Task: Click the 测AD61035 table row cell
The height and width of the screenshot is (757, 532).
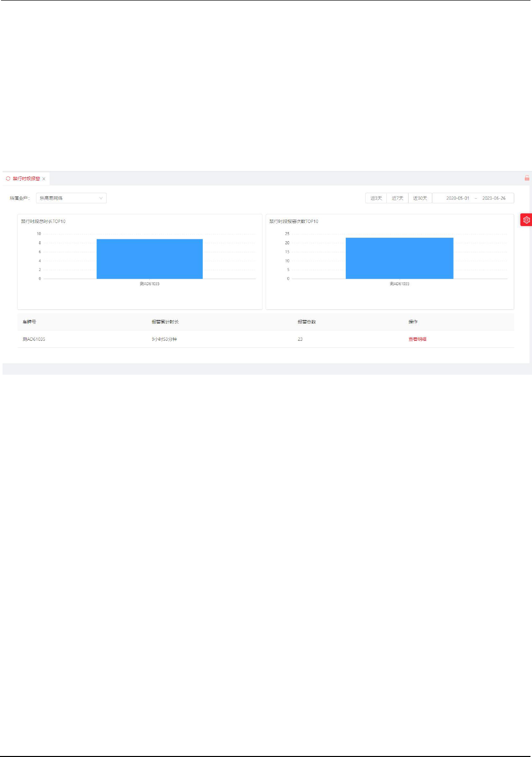Action: tap(34, 339)
